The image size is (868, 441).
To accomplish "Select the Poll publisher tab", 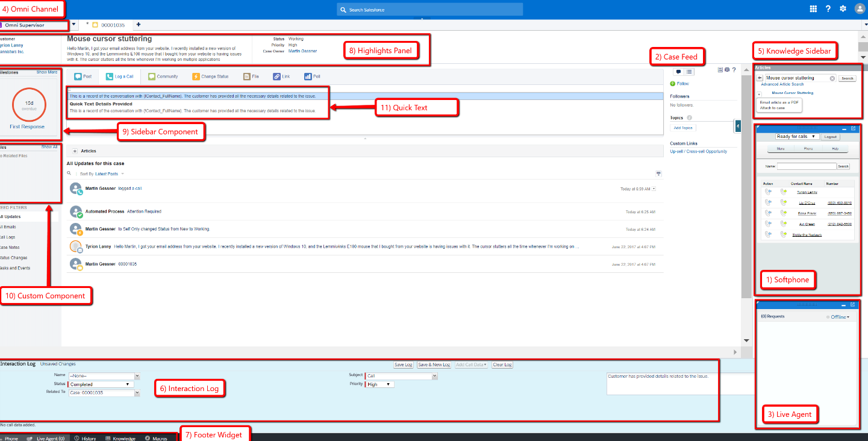I will pos(313,77).
